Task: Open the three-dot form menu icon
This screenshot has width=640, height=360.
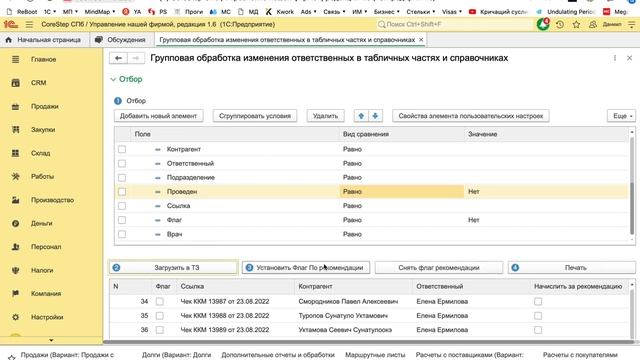Action: pyautogui.click(x=615, y=58)
